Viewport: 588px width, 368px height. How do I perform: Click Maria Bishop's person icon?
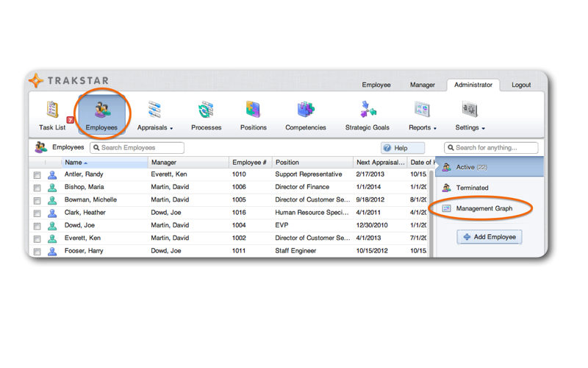[52, 188]
